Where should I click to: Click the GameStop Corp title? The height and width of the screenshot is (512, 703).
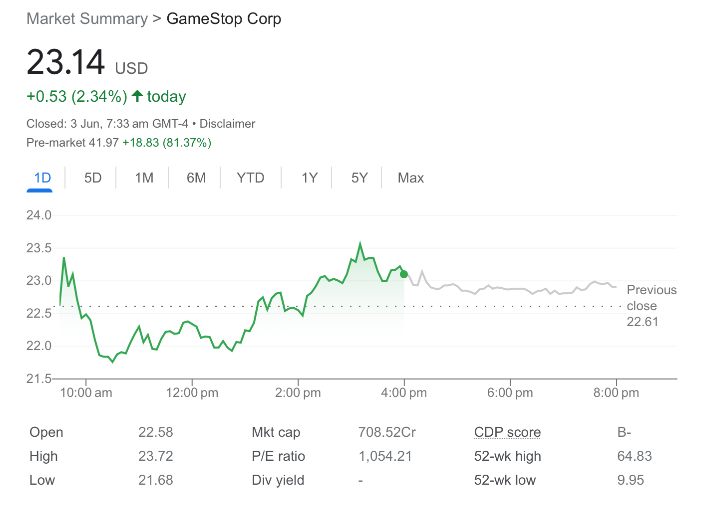224,19
